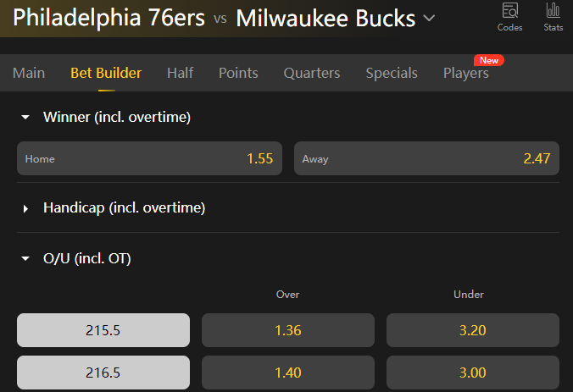Expand the Handicap (incl. overtime) section
Screen dimensions: 573x392
[x=25, y=208]
